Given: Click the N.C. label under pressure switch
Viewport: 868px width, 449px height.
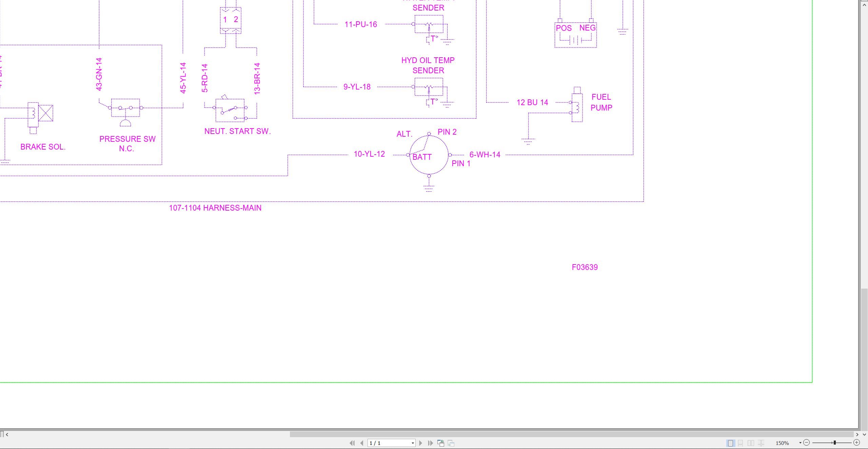Looking at the screenshot, I should coord(126,149).
